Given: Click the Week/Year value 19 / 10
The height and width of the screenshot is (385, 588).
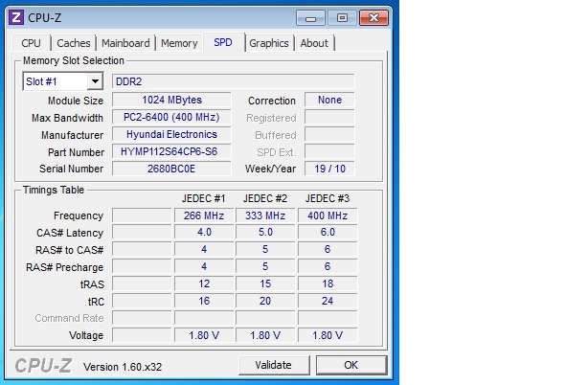Looking at the screenshot, I should (329, 169).
